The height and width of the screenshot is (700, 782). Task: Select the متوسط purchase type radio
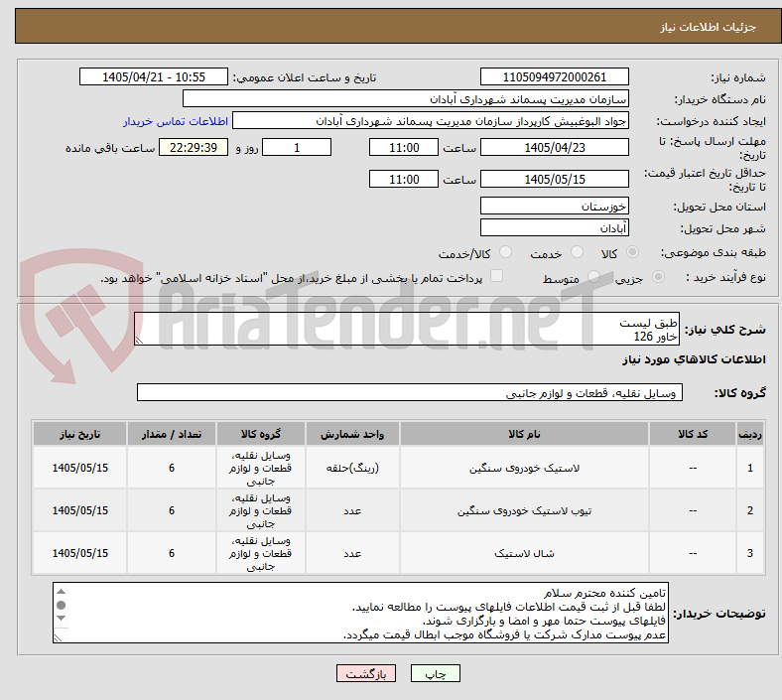coord(593,277)
